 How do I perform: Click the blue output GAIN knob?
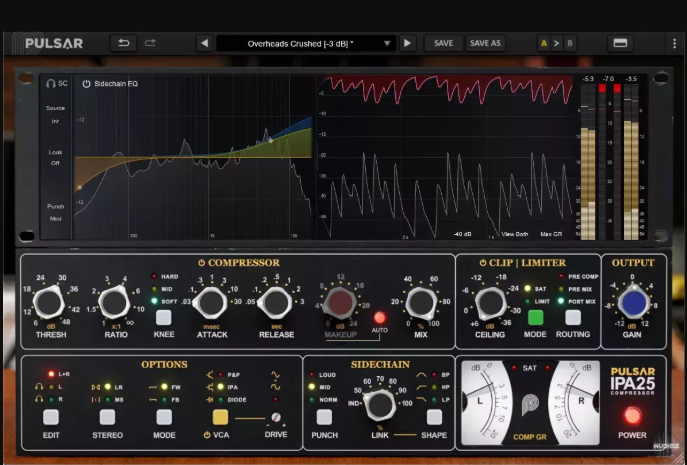(x=633, y=302)
